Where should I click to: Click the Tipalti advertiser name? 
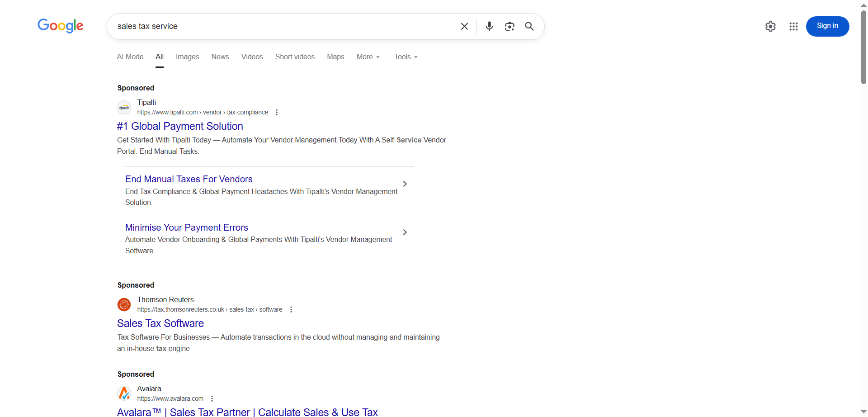pyautogui.click(x=146, y=102)
